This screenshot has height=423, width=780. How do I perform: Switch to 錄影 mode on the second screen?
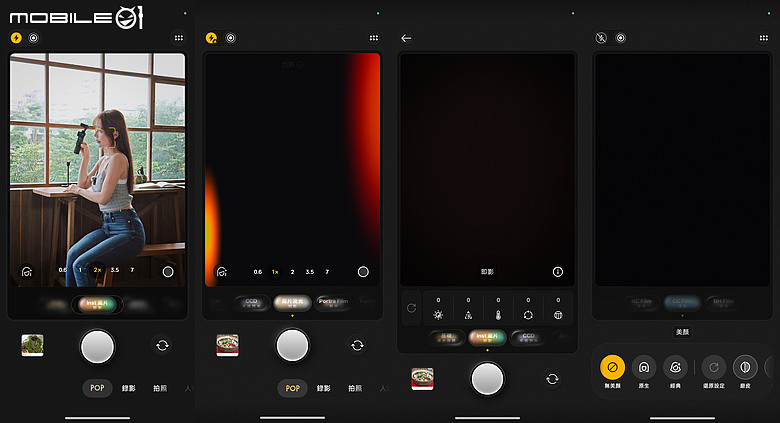pos(323,388)
